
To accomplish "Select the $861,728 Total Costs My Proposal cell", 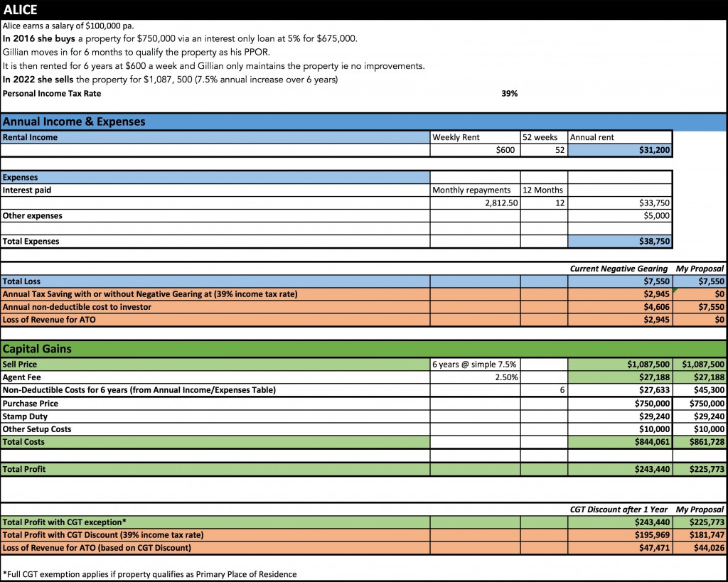I will click(706, 442).
